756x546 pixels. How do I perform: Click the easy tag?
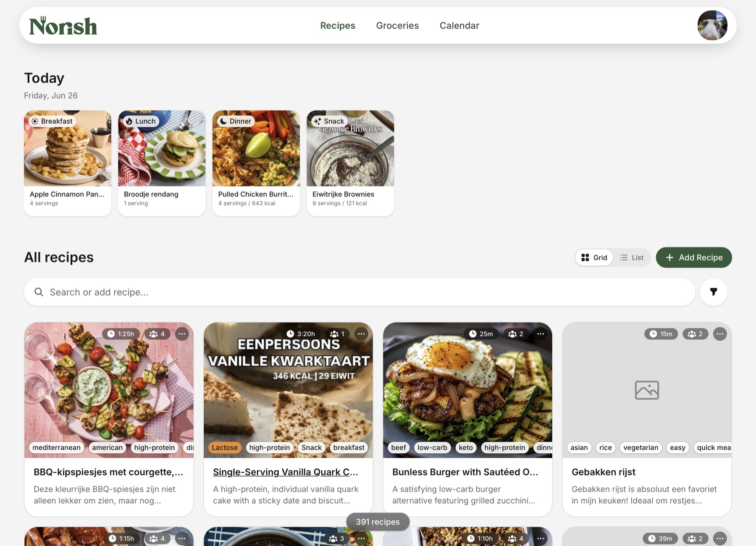[x=677, y=448]
